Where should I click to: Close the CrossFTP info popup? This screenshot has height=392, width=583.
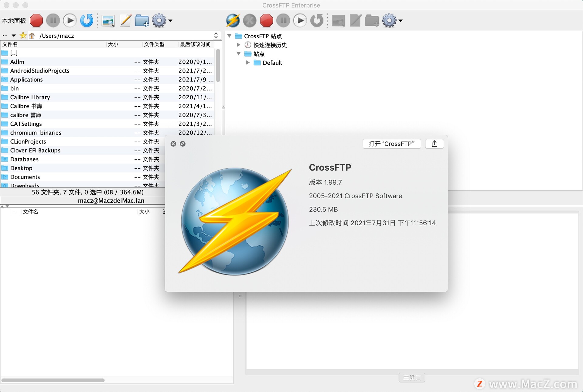(173, 144)
